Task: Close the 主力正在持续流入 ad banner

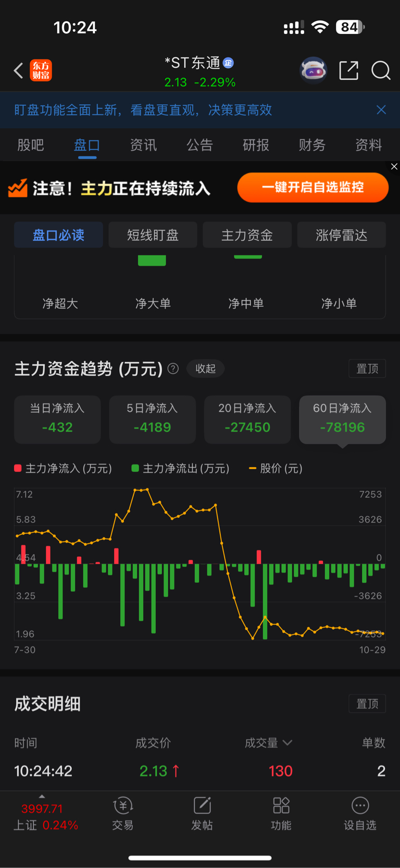Action: pyautogui.click(x=394, y=166)
